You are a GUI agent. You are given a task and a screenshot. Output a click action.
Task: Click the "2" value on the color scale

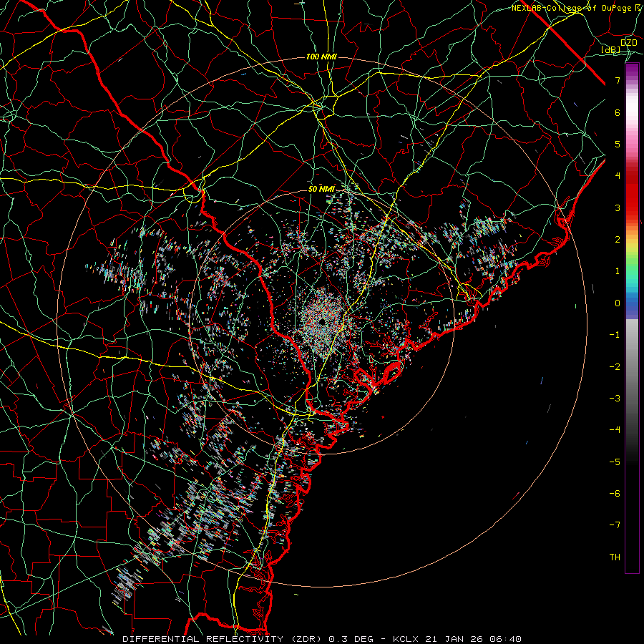tap(618, 240)
